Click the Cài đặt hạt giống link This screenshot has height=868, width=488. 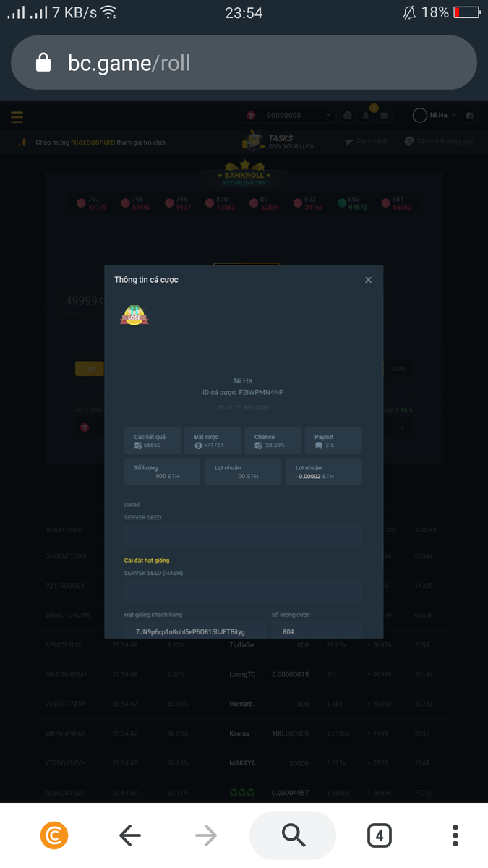click(x=147, y=561)
